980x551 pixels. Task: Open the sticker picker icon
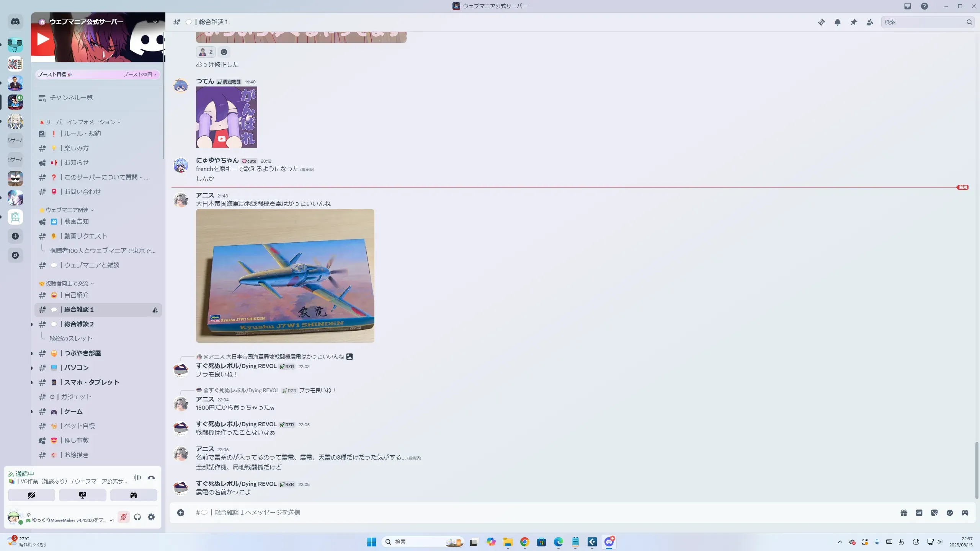point(934,513)
